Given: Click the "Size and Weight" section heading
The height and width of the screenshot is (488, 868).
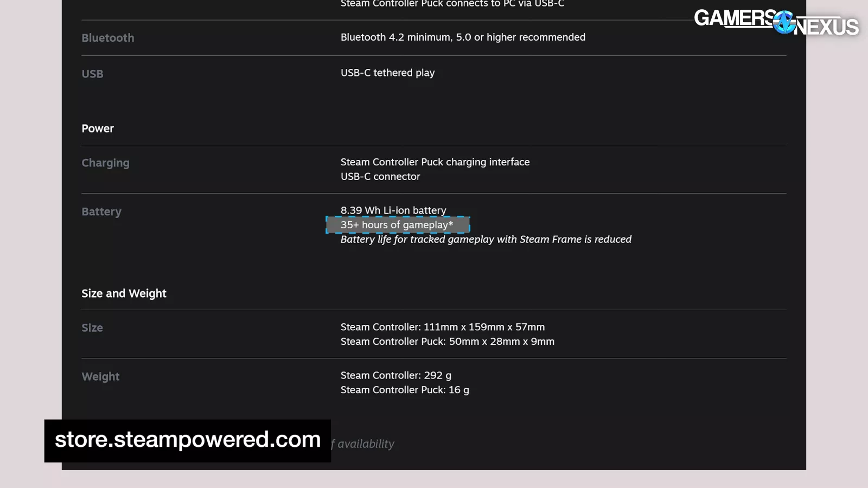Looking at the screenshot, I should 124,293.
